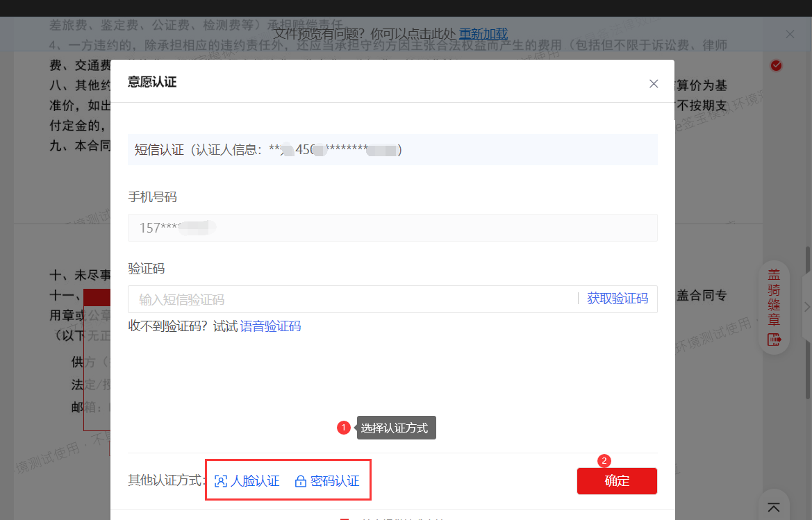Viewport: 812px width, 520px height.
Task: Click the red checkmark status icon
Action: tap(776, 66)
